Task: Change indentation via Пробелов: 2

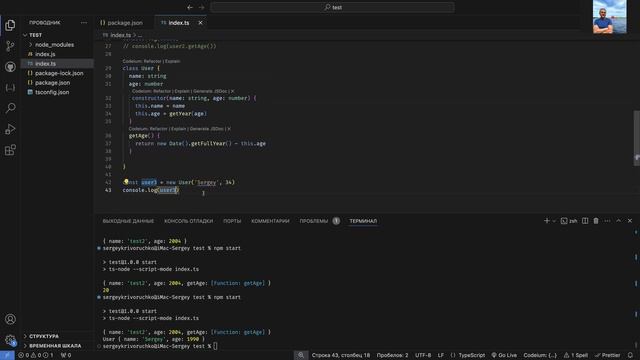Action: coord(392,355)
